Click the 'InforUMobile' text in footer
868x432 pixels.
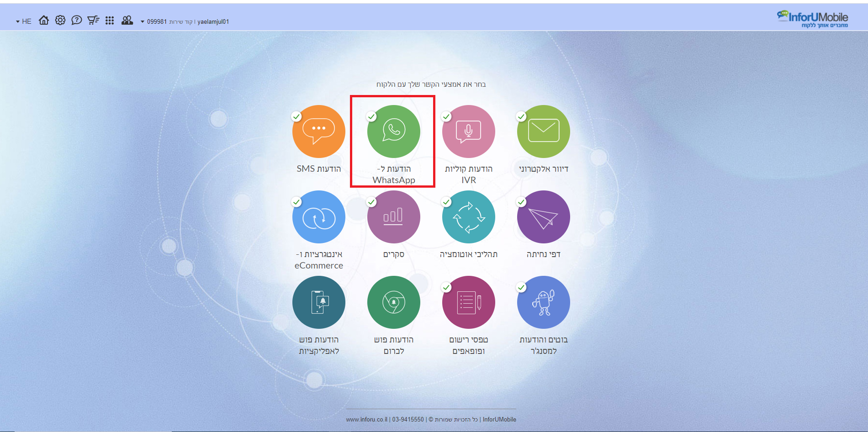coord(499,419)
